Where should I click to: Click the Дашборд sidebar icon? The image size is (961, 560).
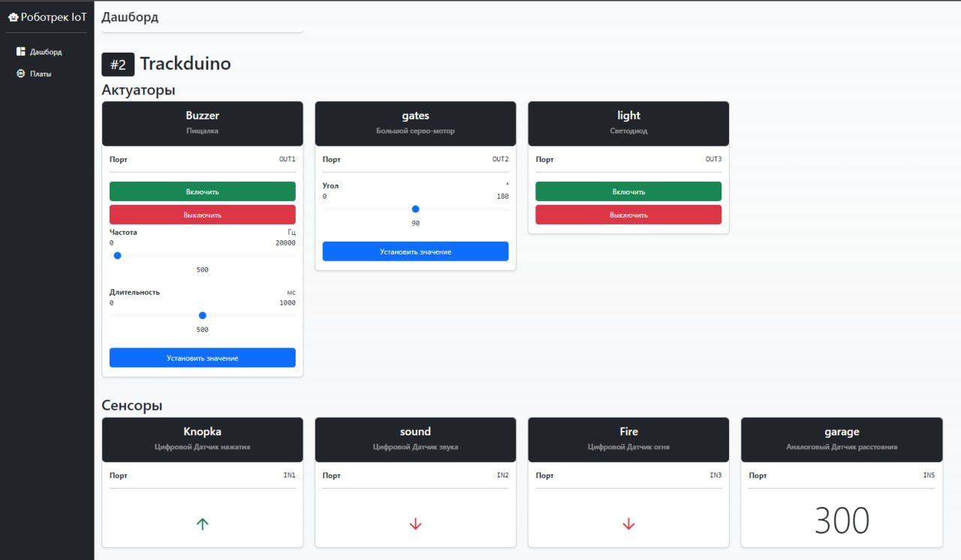click(21, 52)
